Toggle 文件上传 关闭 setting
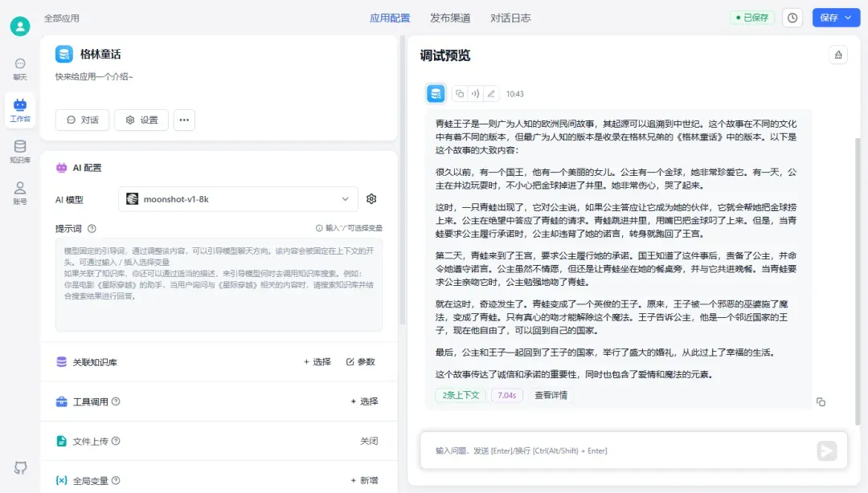Viewport: 868px width, 493px height. 369,441
